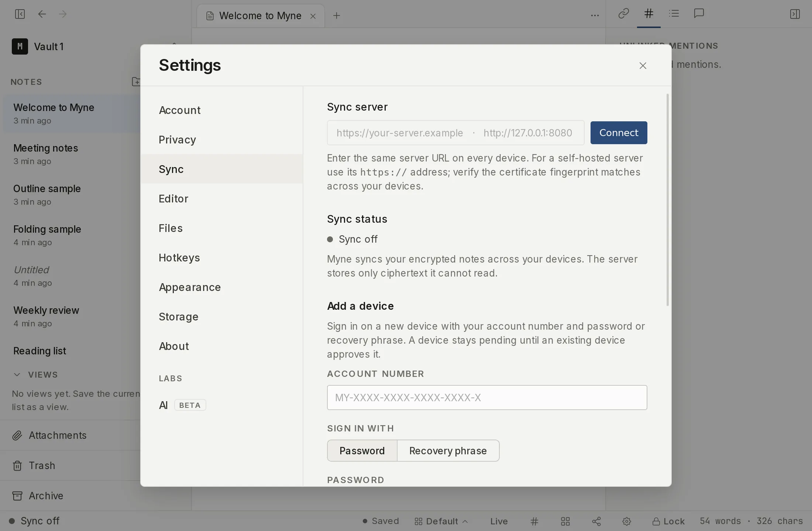Click the status bar hash icon
This screenshot has height=531, width=812.
click(x=534, y=521)
